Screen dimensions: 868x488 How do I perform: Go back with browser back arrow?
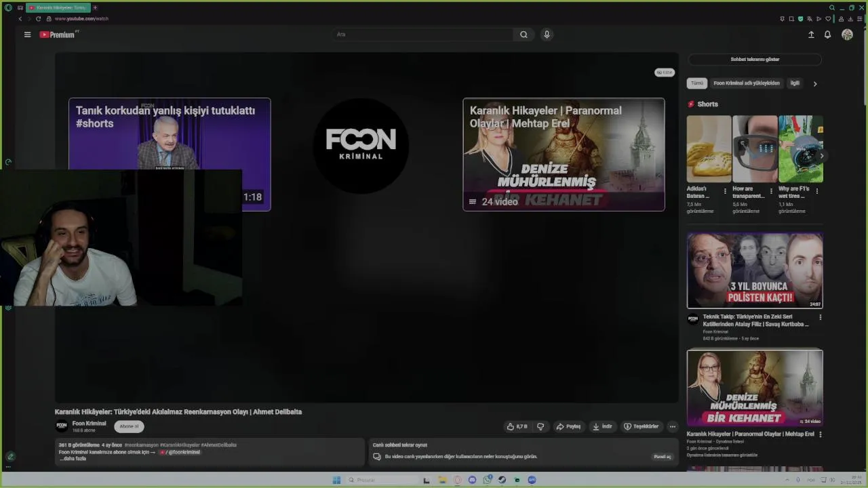pos(20,19)
